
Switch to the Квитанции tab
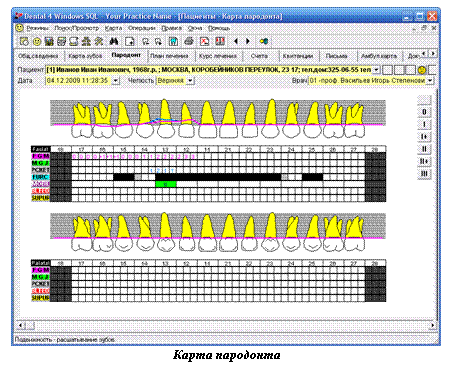tap(298, 56)
